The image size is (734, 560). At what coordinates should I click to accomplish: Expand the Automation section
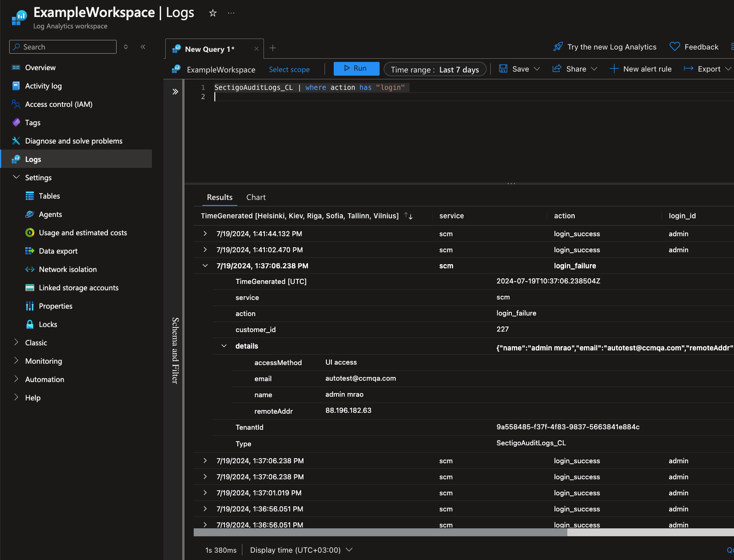point(16,379)
